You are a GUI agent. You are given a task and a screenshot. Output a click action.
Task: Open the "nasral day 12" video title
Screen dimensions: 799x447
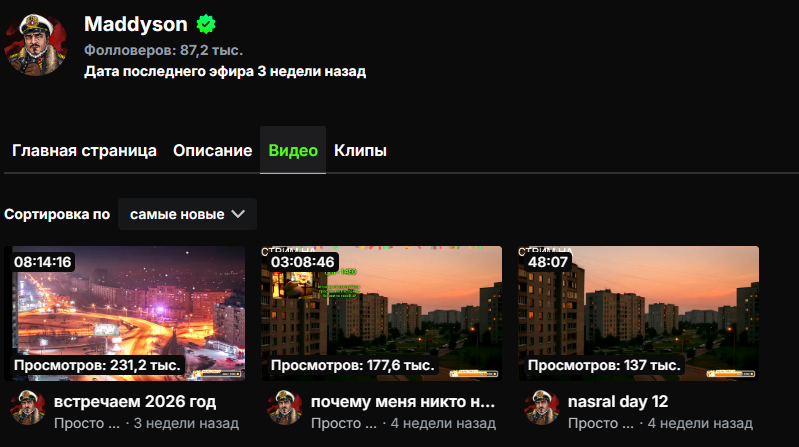(x=618, y=402)
